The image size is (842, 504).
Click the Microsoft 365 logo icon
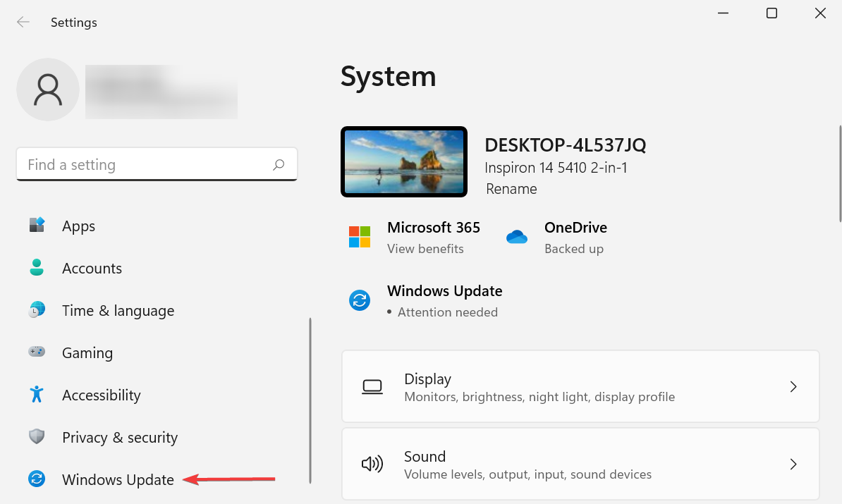pyautogui.click(x=360, y=237)
